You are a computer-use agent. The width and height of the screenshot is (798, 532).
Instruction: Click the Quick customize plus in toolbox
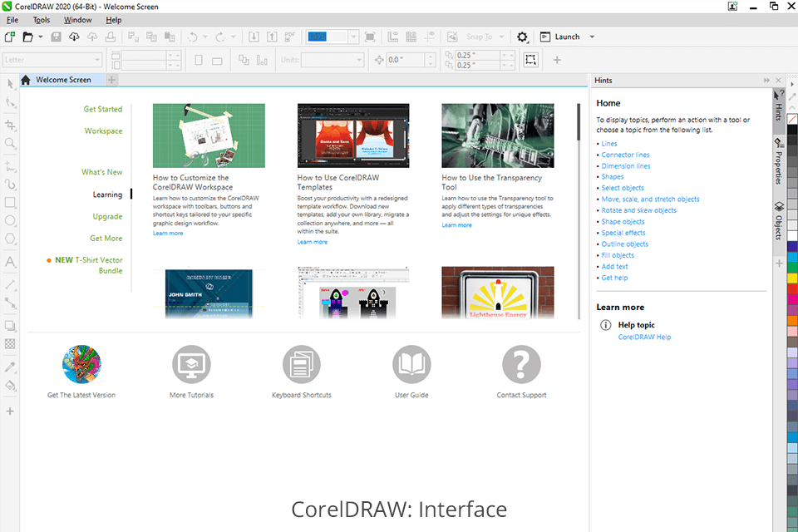pos(10,411)
